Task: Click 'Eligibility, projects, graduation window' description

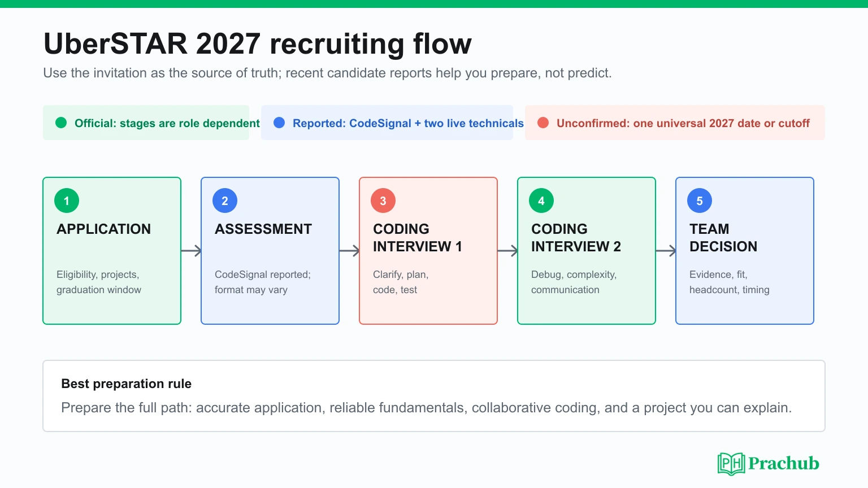Action: [99, 282]
